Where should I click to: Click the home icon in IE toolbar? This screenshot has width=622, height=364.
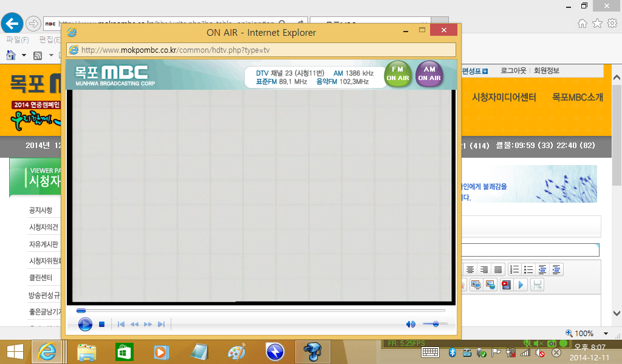(11, 55)
